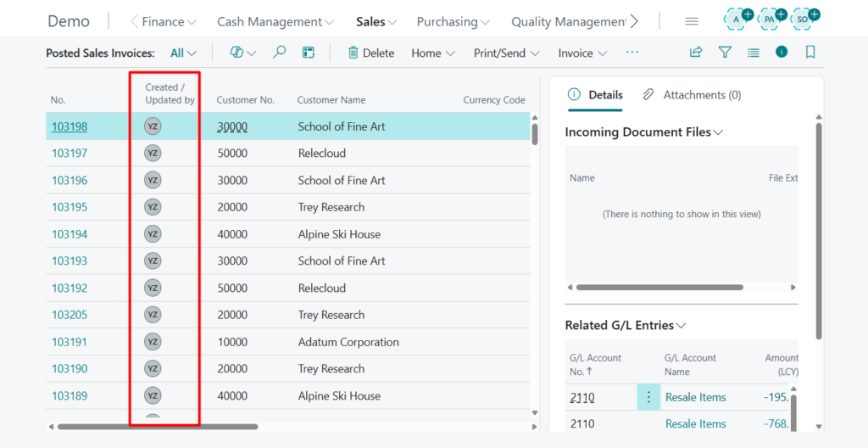The height and width of the screenshot is (448, 868).
Task: Switch to the Attachments tab
Action: pyautogui.click(x=693, y=95)
